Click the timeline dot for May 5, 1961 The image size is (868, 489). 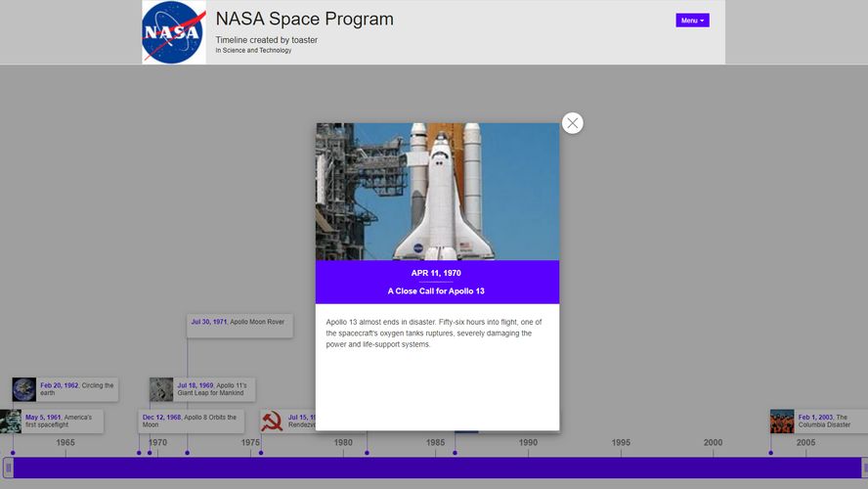point(13,453)
